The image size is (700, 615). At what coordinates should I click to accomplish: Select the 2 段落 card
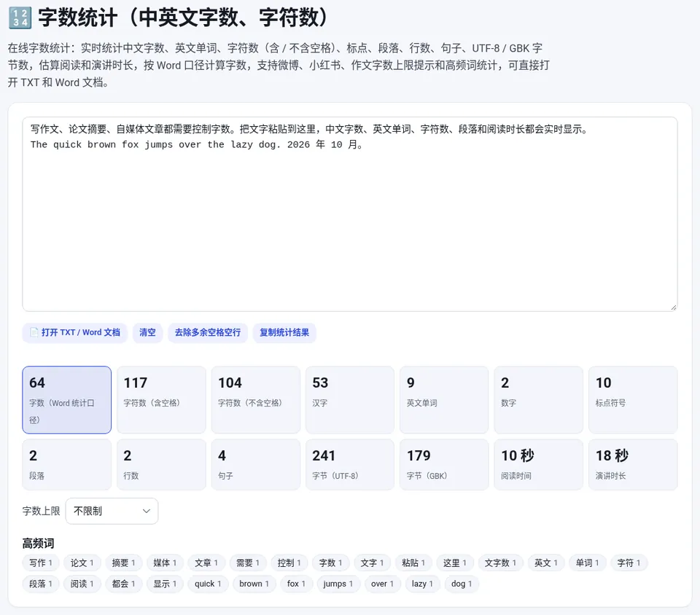67,465
